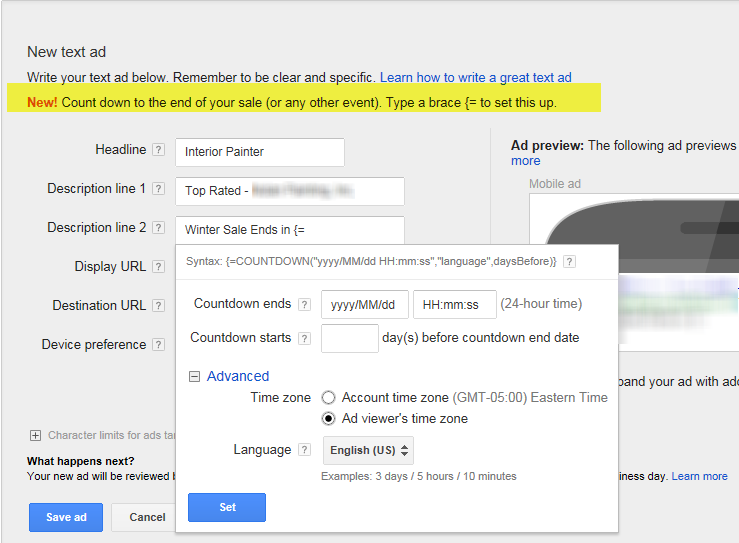This screenshot has height=543, width=739.
Task: Click the Headline field containing Interior Painter
Action: pos(259,152)
